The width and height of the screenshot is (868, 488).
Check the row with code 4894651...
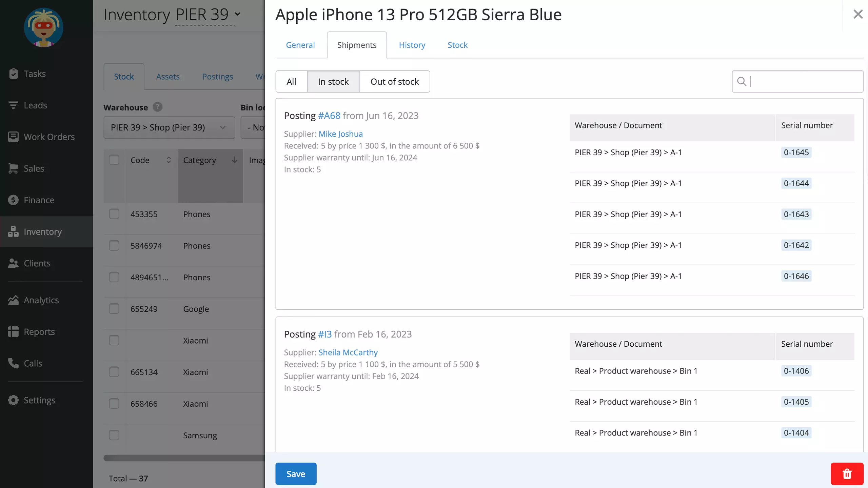(x=114, y=277)
